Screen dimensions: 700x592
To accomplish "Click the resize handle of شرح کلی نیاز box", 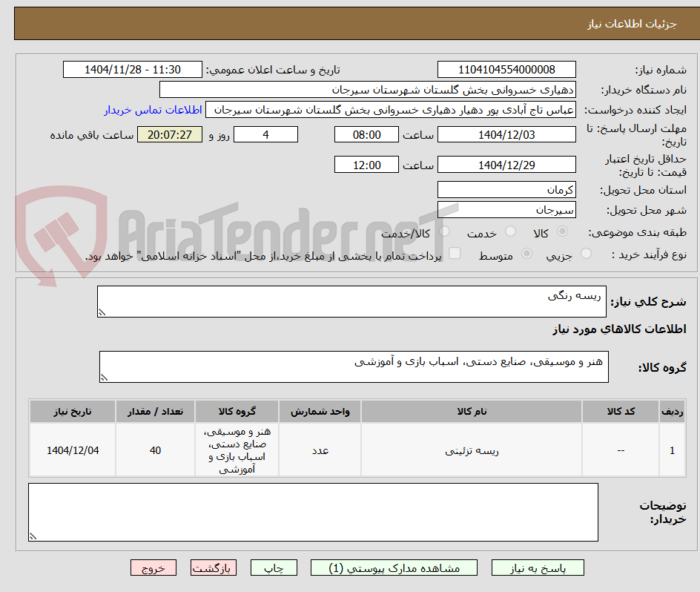I will (x=102, y=313).
